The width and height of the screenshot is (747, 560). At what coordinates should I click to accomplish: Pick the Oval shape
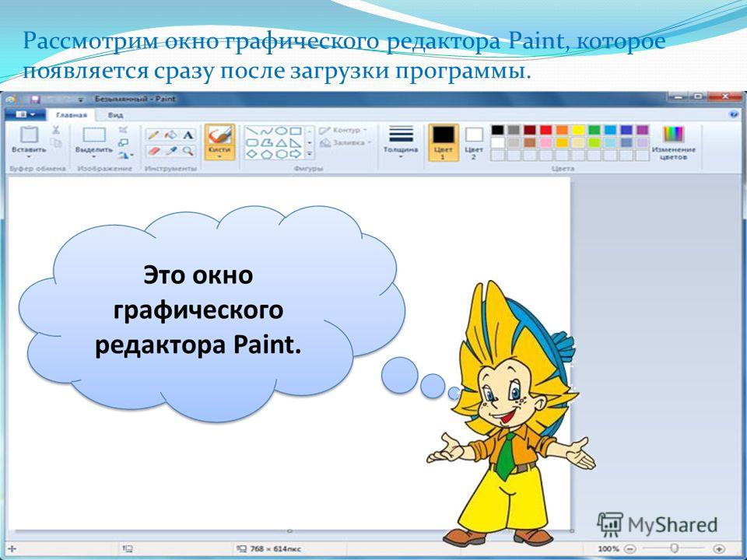click(281, 131)
